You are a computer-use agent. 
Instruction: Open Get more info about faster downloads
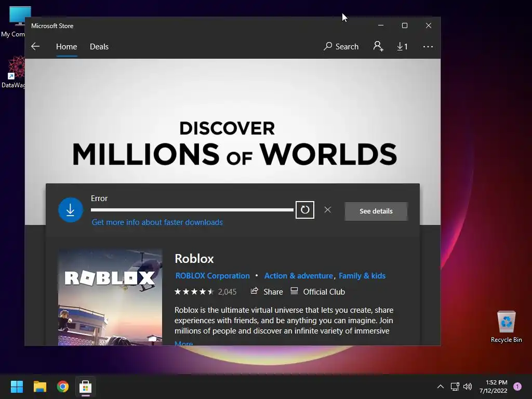[157, 222]
